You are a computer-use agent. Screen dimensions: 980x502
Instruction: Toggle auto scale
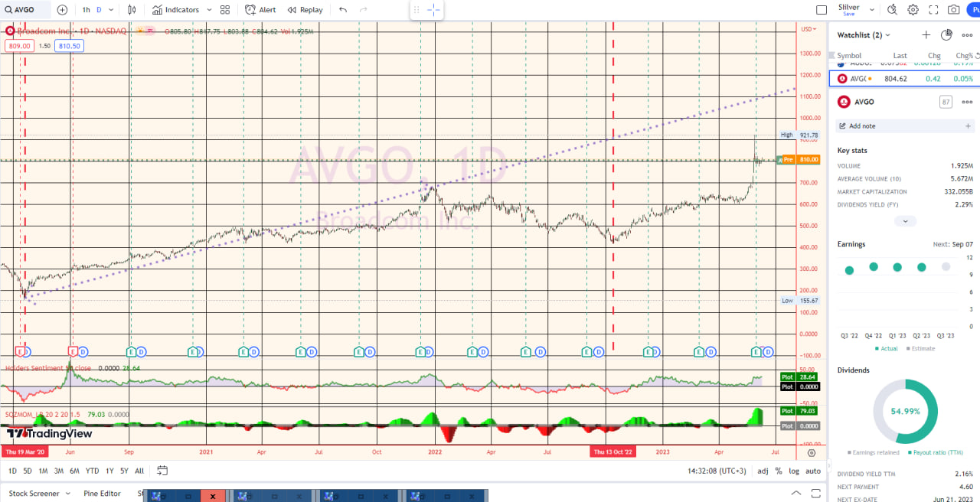(813, 471)
